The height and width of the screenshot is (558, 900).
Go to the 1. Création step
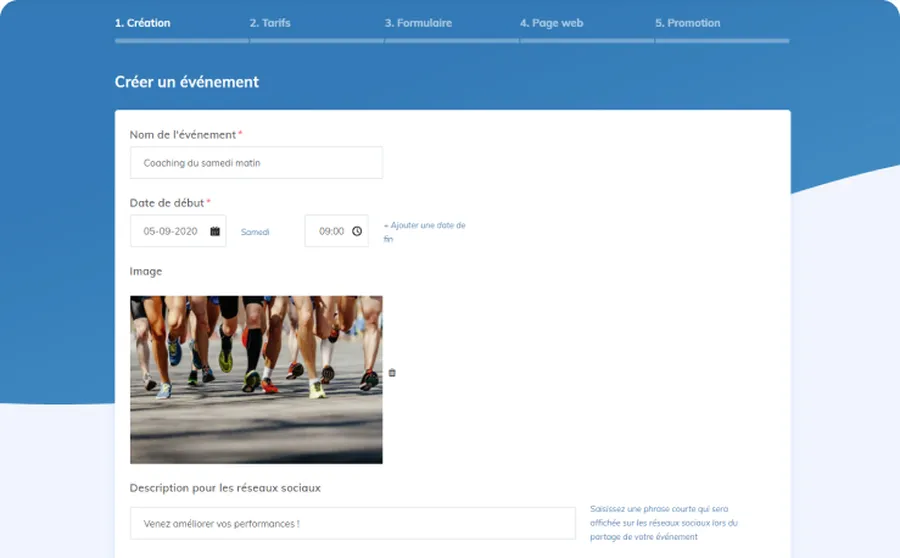point(142,23)
